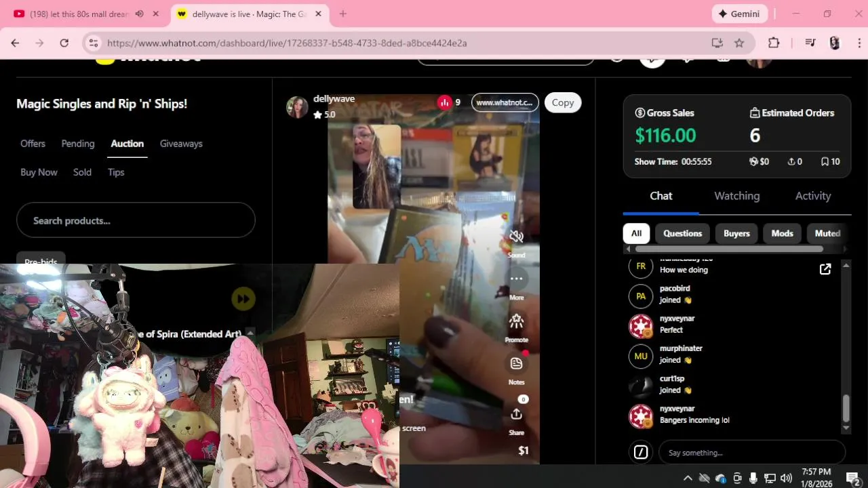Viewport: 868px width, 488px height.
Task: Open the Pending tab
Action: click(78, 144)
